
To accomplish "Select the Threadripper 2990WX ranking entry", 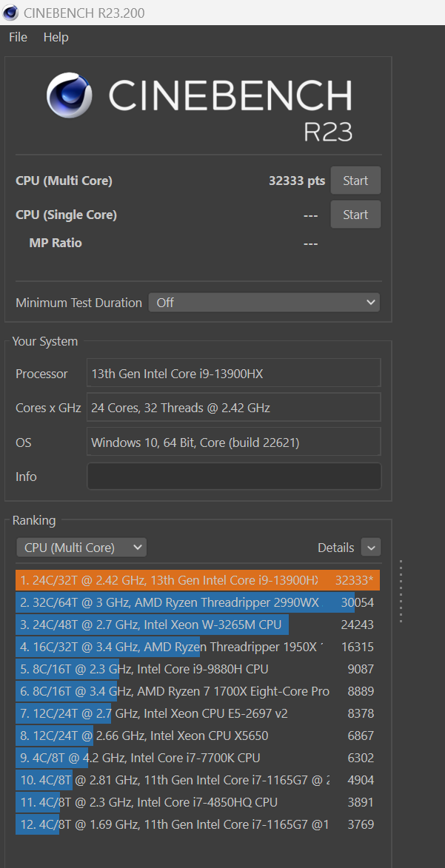I will pyautogui.click(x=197, y=603).
